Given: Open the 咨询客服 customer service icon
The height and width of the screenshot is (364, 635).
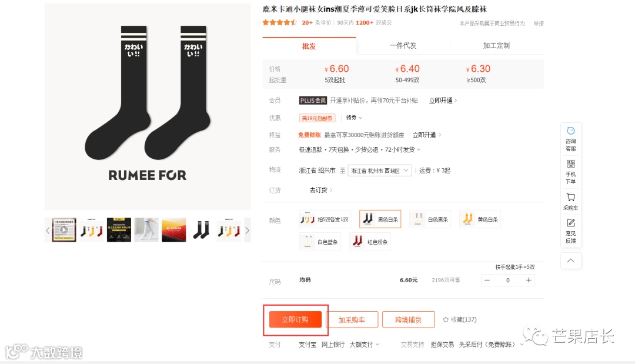Looking at the screenshot, I should [x=570, y=131].
